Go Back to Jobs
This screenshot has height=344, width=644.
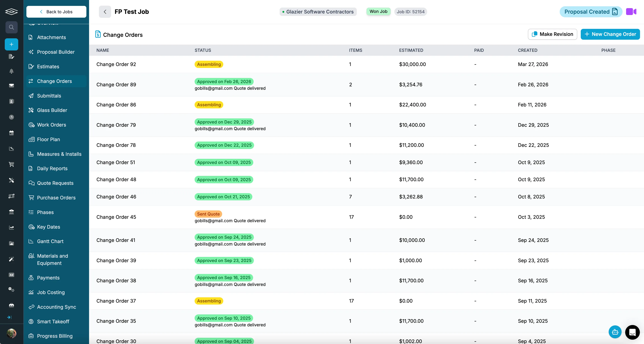[56, 12]
